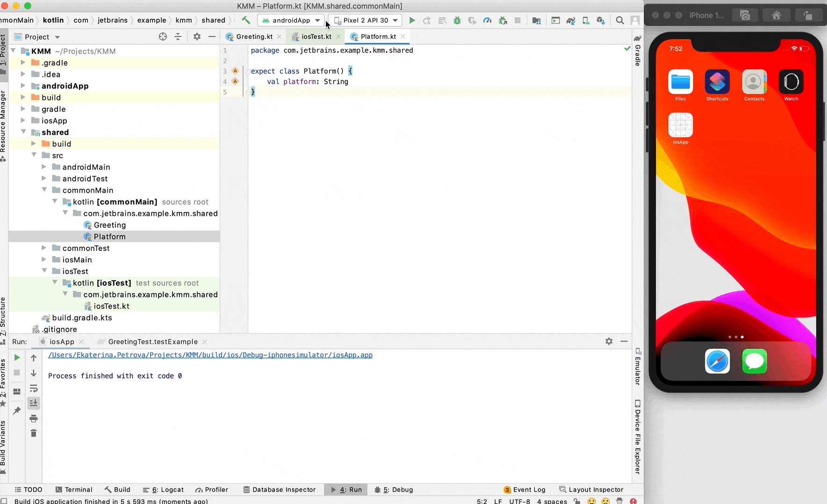Viewport: 827px width, 504px height.
Task: Click the iosApp.app path link in console
Action: point(210,355)
